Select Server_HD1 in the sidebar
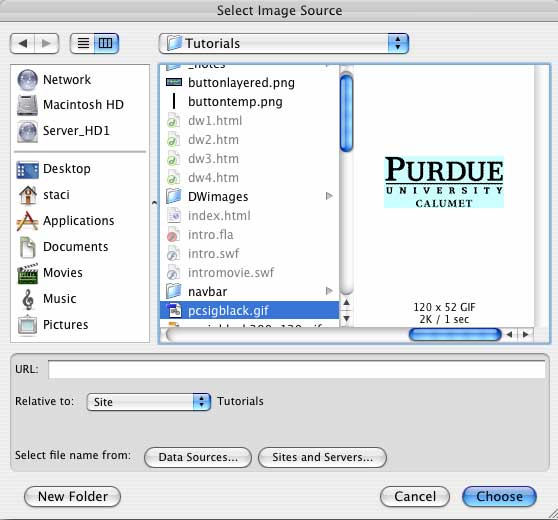 point(63,131)
